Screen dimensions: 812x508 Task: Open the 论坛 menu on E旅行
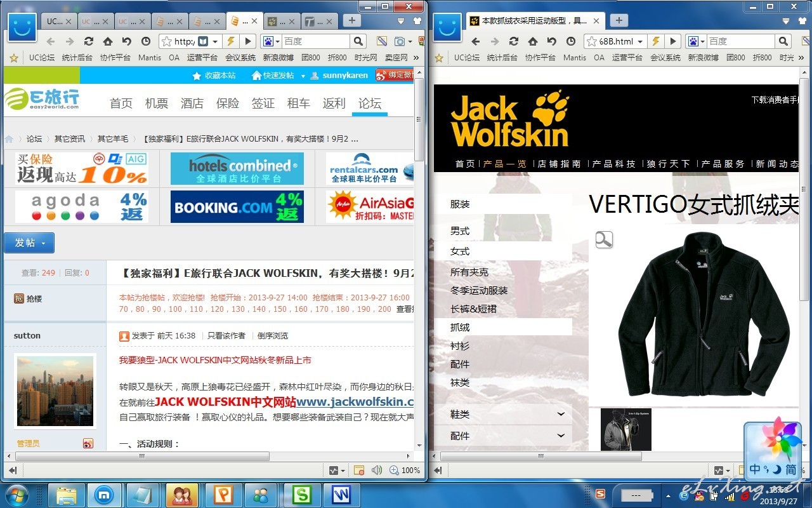[370, 103]
